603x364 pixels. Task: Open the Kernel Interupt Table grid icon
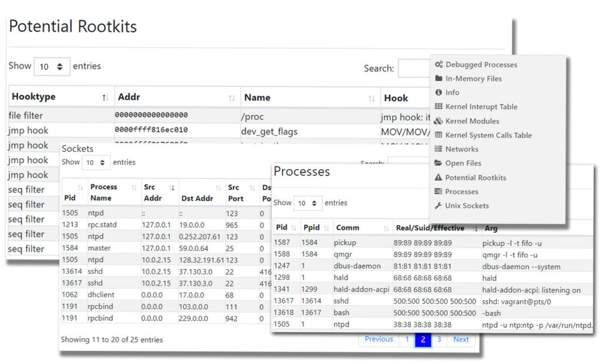tap(439, 107)
